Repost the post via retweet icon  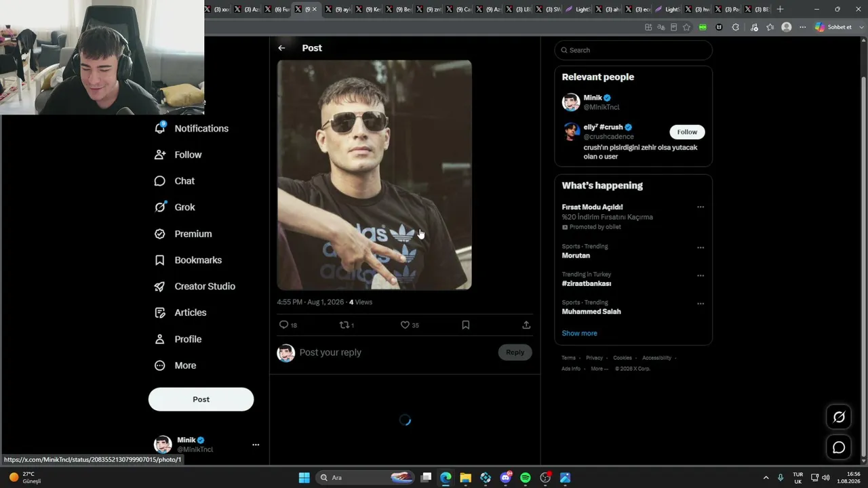click(344, 325)
